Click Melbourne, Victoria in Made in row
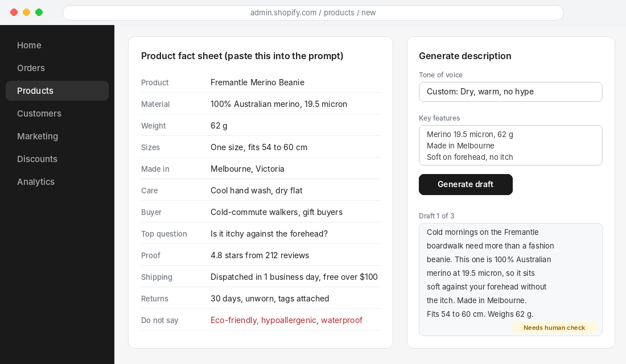Screen dimensions: 626x364 tap(248, 169)
